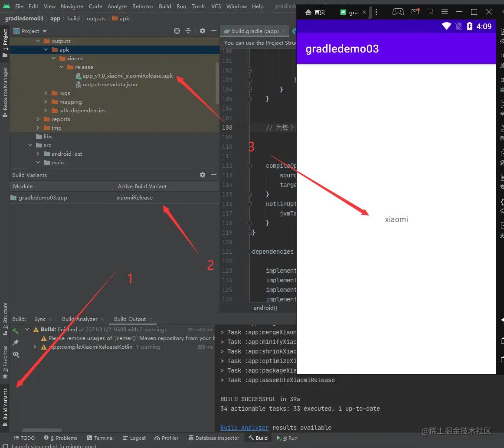Open the Database Inspector tool window
Image resolution: width=504 pixels, height=448 pixels.
point(214,438)
